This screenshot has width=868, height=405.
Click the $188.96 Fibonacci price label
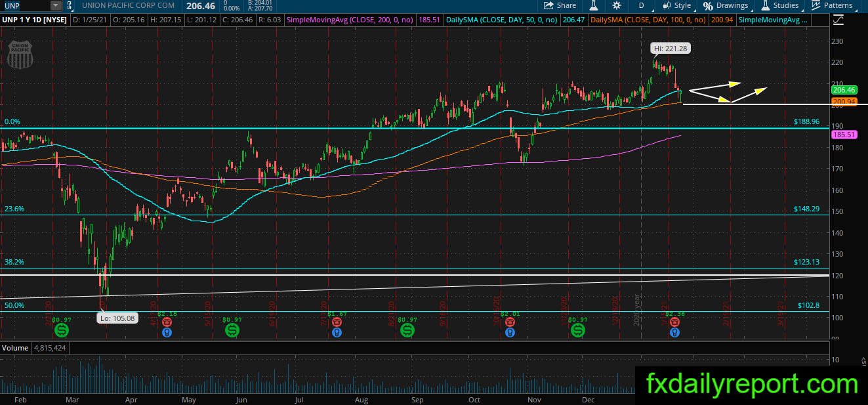tap(806, 122)
